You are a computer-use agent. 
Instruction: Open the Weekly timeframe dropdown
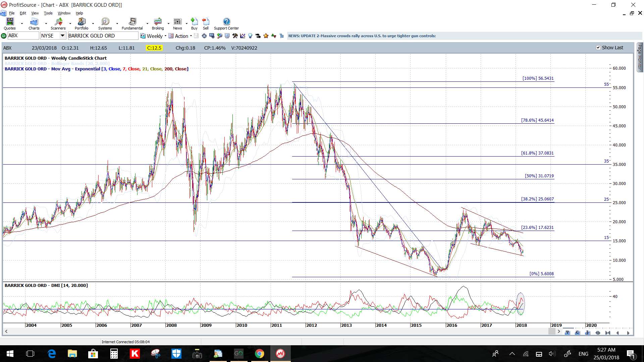[x=165, y=36]
